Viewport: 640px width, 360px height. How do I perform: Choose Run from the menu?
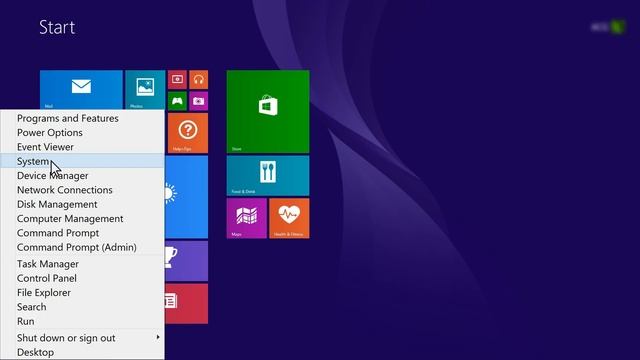coord(82,321)
